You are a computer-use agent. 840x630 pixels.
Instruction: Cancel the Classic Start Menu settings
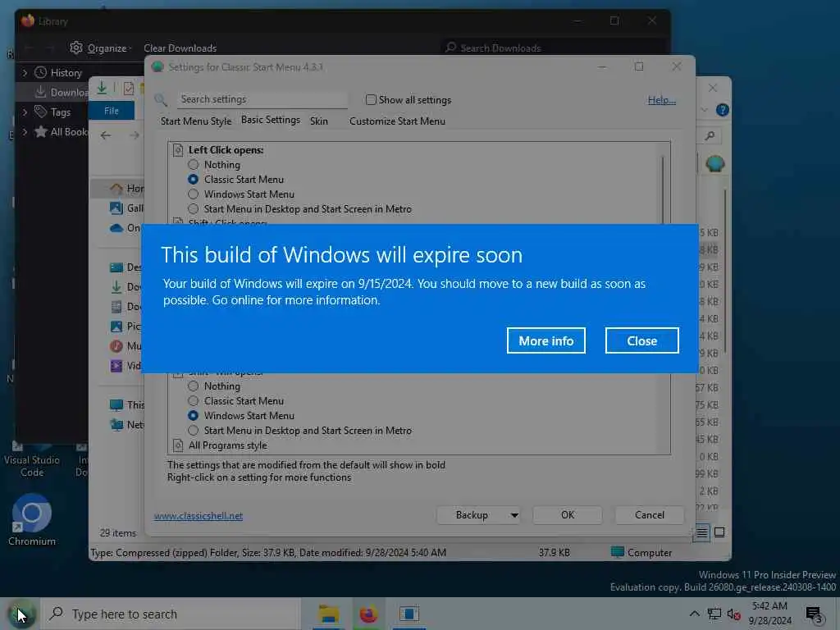point(650,515)
